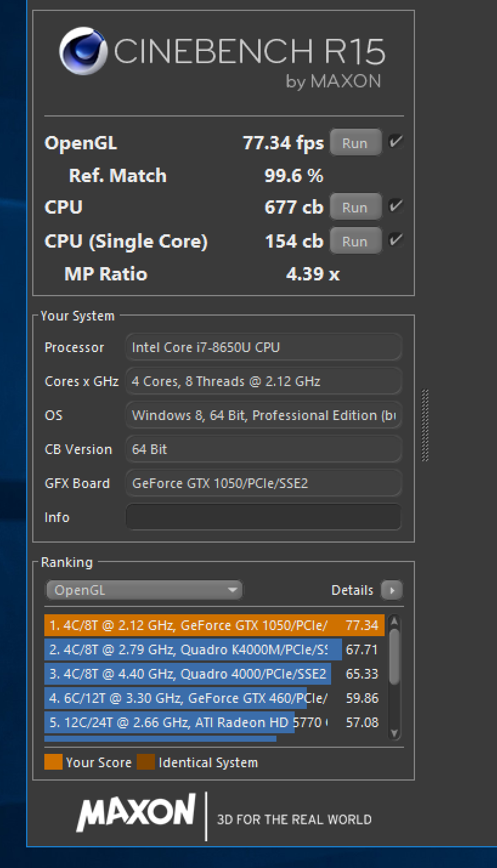Run the OpenGL benchmark
Viewport: 497px width, 868px height.
(x=355, y=143)
